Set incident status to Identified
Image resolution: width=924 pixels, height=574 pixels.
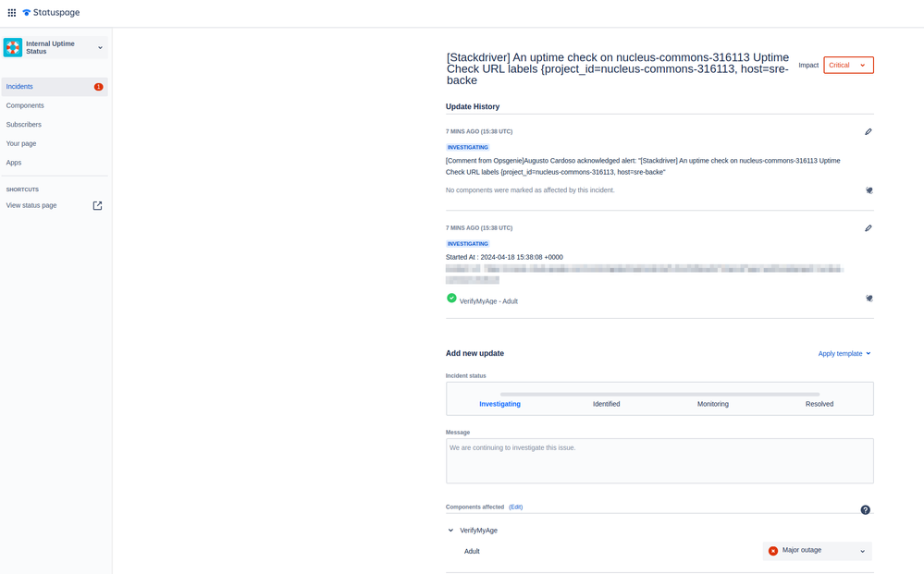[607, 404]
